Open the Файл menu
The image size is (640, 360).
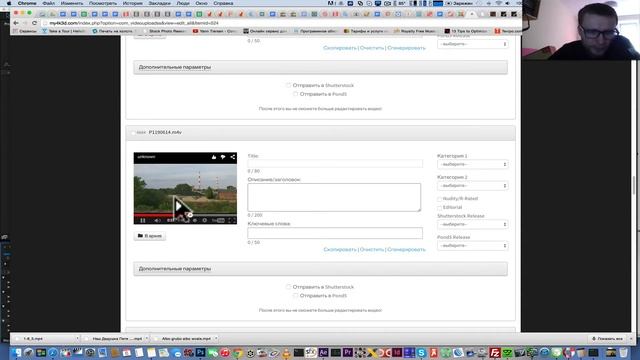(x=49, y=3)
